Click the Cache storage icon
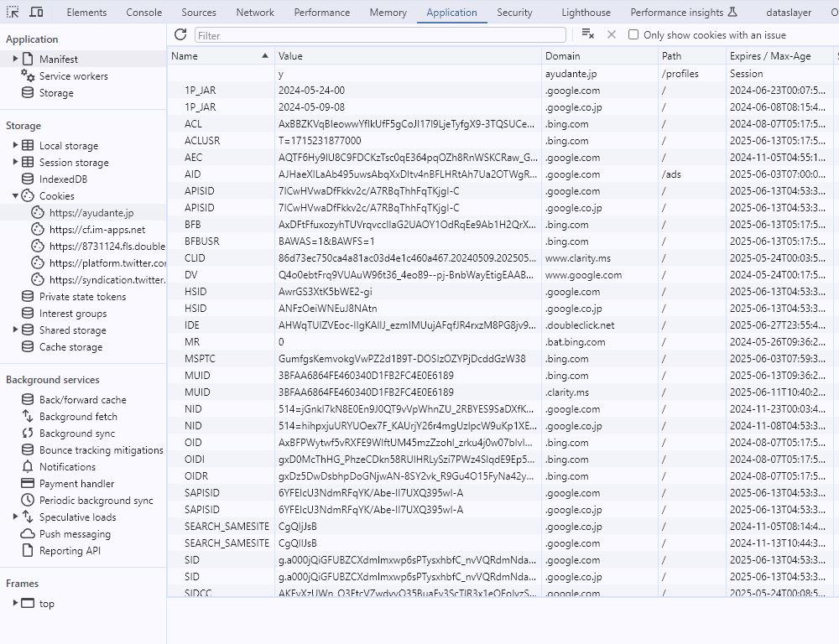 click(x=28, y=346)
